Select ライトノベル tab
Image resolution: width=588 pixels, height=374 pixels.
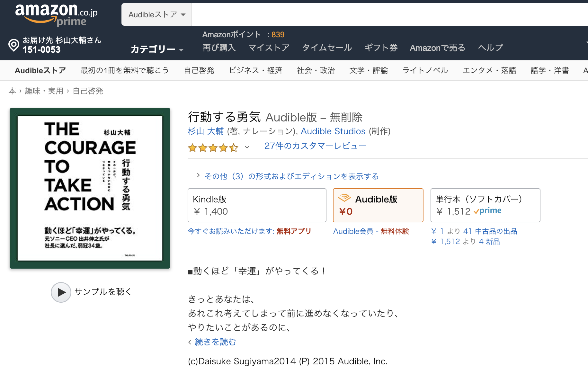(x=425, y=70)
